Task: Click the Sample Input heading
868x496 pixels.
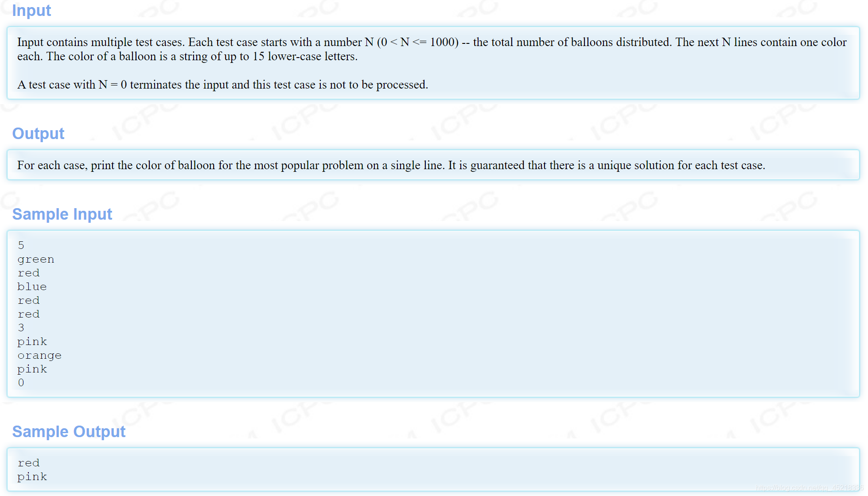Action: pos(62,214)
